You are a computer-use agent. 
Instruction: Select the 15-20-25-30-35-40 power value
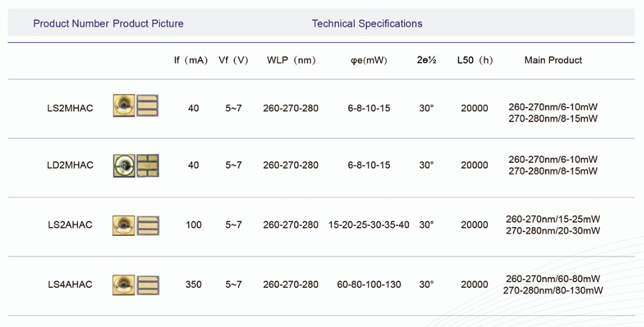coord(369,225)
